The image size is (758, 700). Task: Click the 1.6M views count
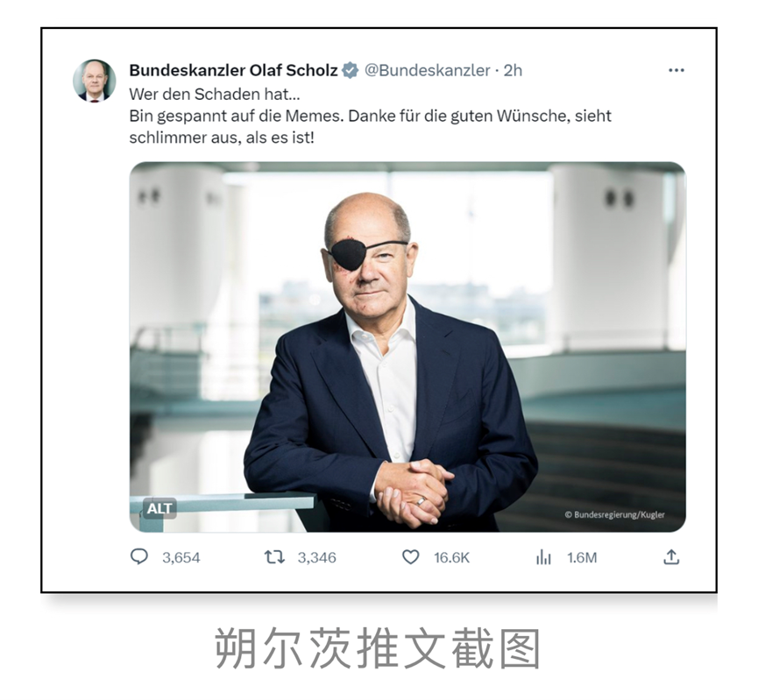[x=582, y=558]
